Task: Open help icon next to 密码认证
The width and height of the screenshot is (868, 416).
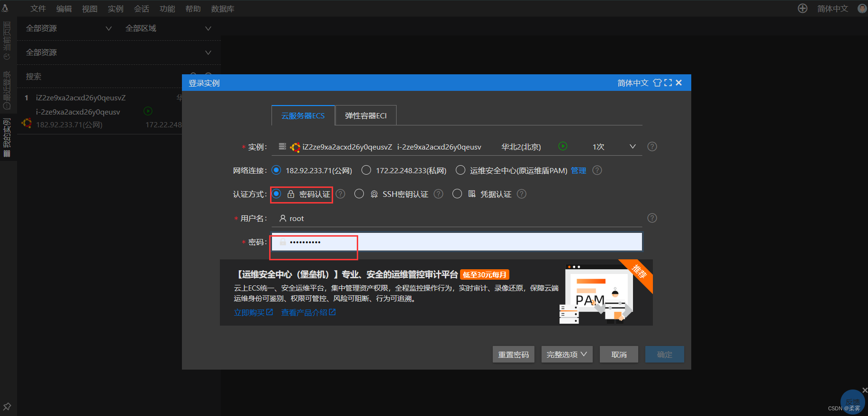Action: (341, 194)
